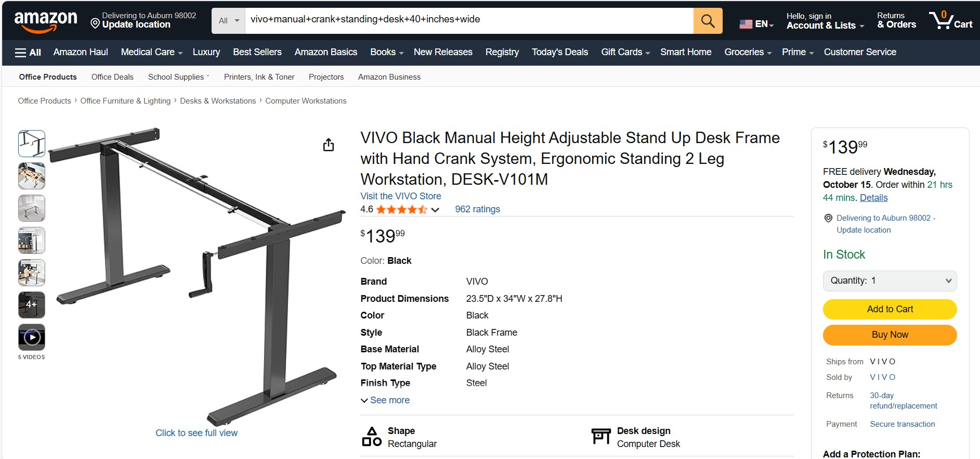Play the product videos thumbnail
Screen dimensions: 980x459
(32, 337)
